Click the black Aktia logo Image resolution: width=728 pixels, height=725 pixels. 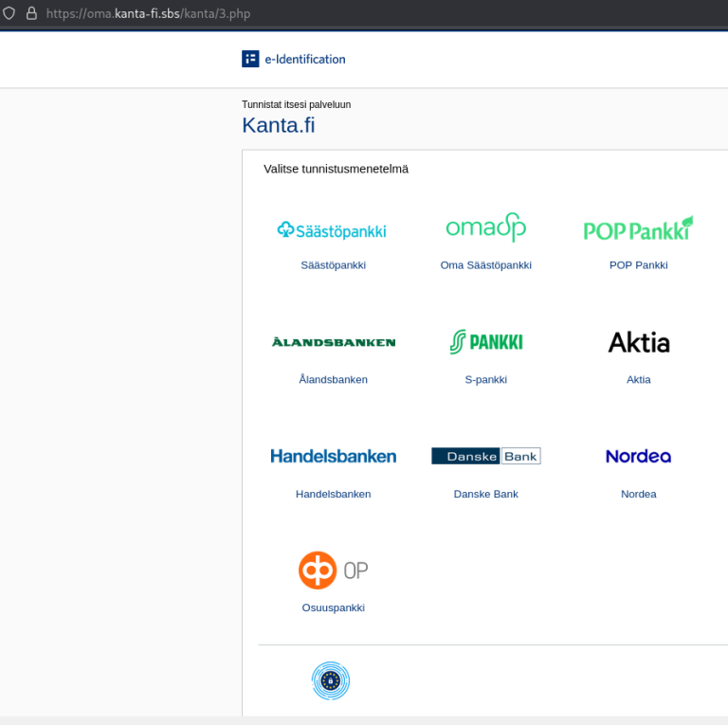638,342
